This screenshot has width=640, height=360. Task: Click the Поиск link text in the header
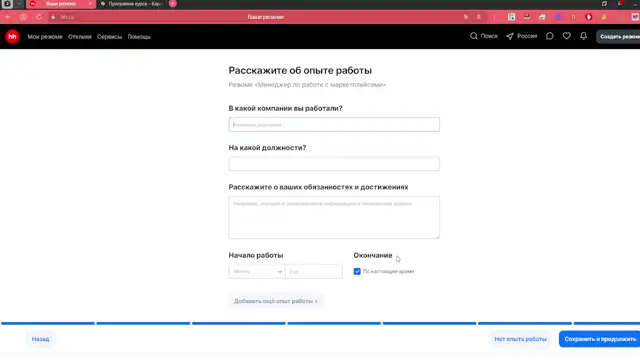click(489, 36)
